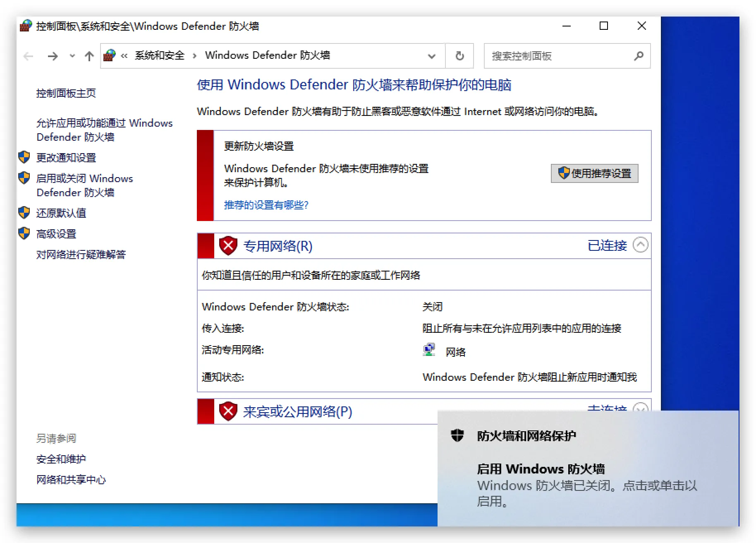
Task: Open 安全和维护 link
Action: [x=61, y=459]
